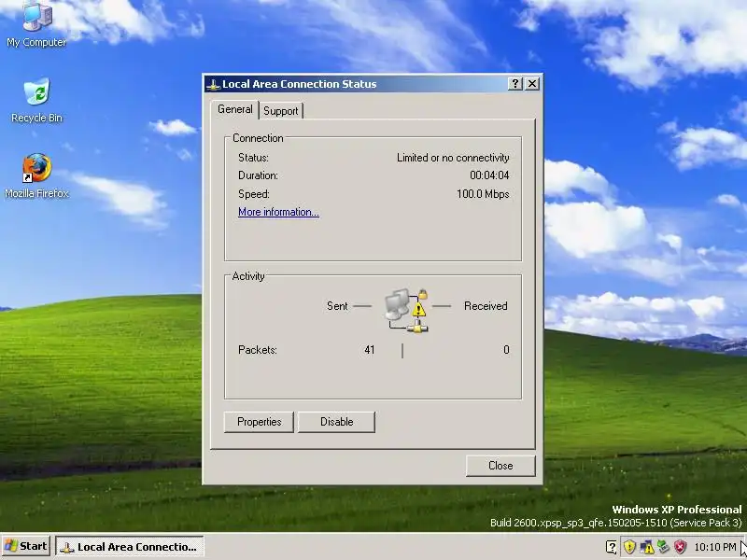
Task: Click the 'Received' label in Activity
Action: coord(486,306)
